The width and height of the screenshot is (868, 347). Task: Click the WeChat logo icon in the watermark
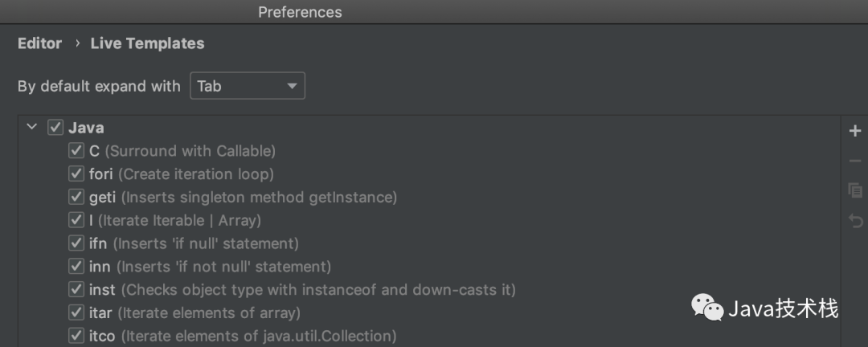click(x=707, y=308)
